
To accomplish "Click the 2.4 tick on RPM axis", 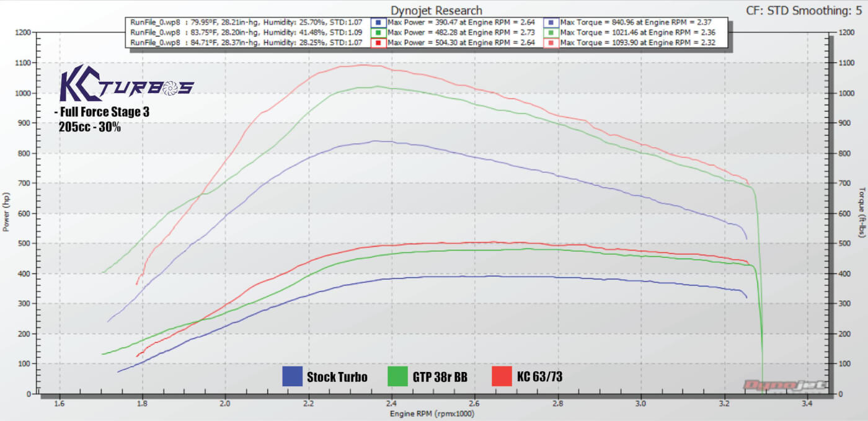I will [392, 403].
